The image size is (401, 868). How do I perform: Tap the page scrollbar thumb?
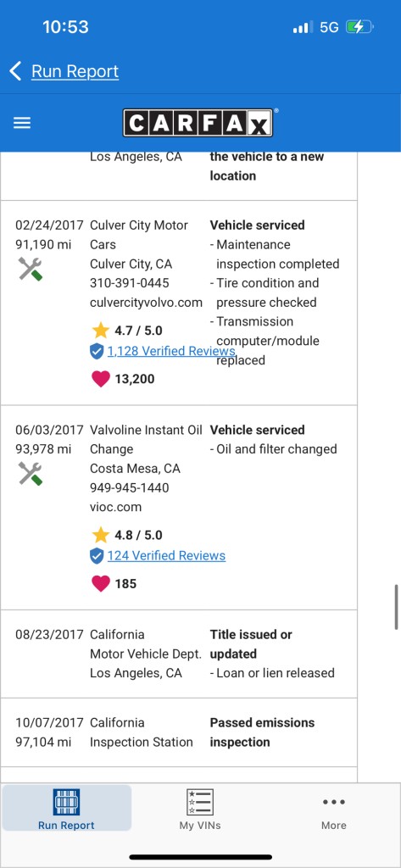tap(397, 607)
